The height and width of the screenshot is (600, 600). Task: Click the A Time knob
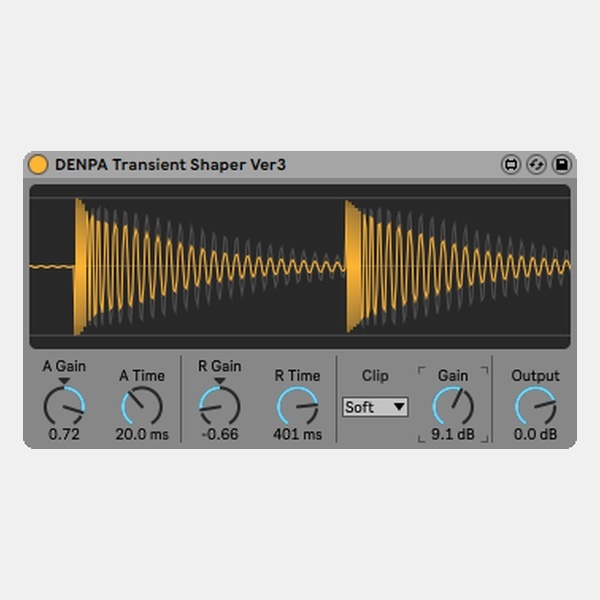[142, 406]
